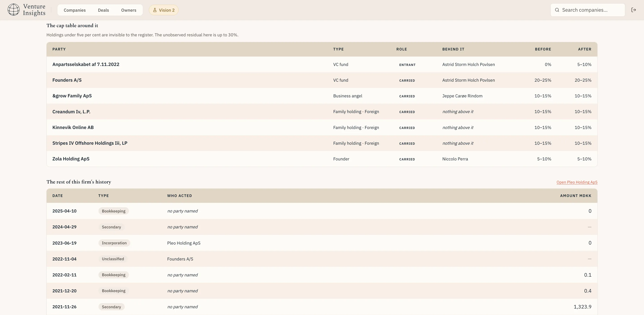Click the WHO ACTED column header
Image resolution: width=644 pixels, height=315 pixels.
point(180,196)
